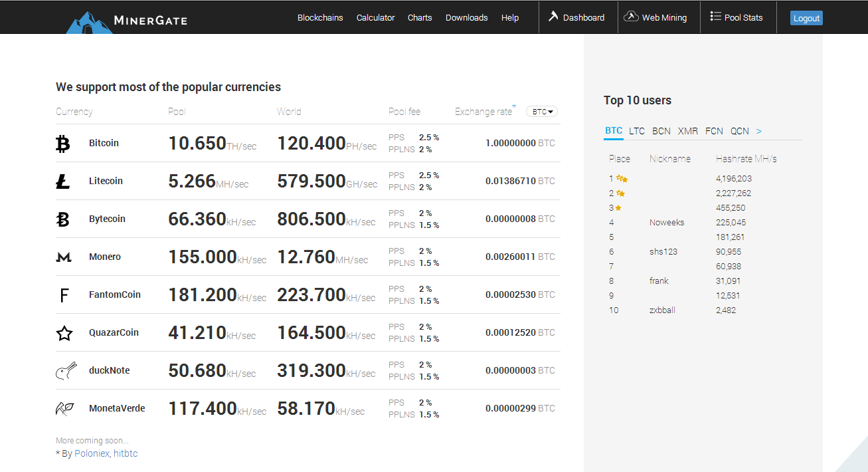Open the Calculator page
This screenshot has height=472, width=868.
pos(375,17)
